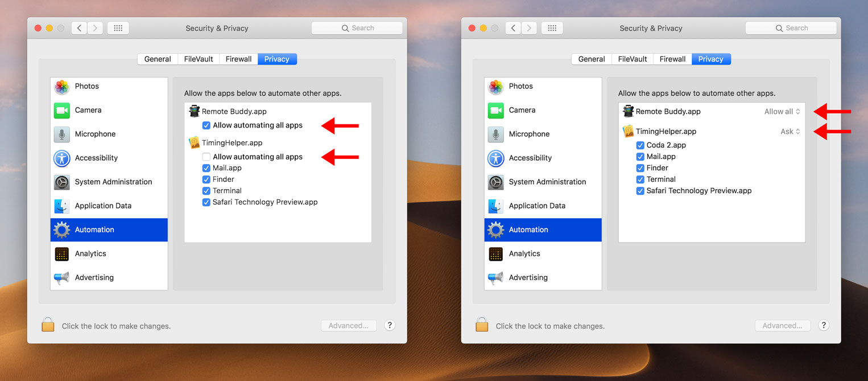
Task: Click Automation gear icon in right window
Action: tap(496, 230)
